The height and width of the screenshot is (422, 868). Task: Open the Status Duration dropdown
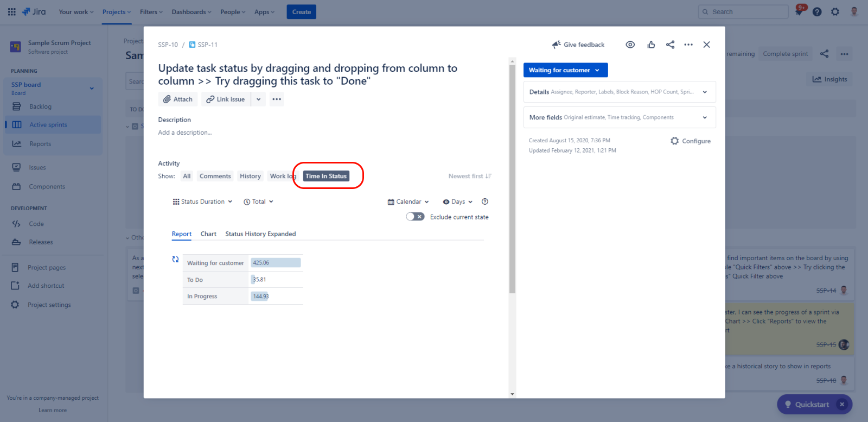tap(202, 201)
